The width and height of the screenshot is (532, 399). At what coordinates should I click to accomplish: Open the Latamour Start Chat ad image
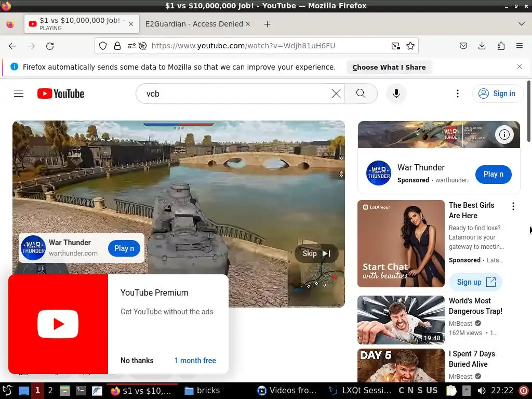click(401, 244)
